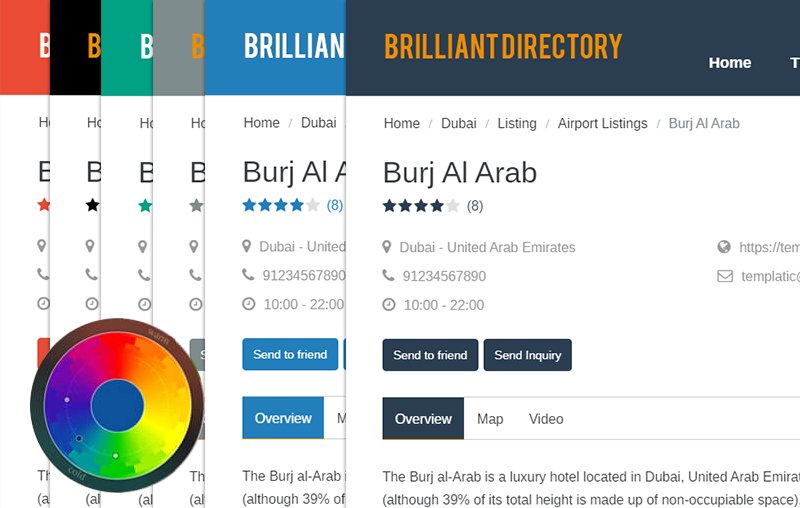Image resolution: width=800 pixels, height=508 pixels.
Task: Click the Burj Al Arab heading in navy theme
Action: (460, 173)
